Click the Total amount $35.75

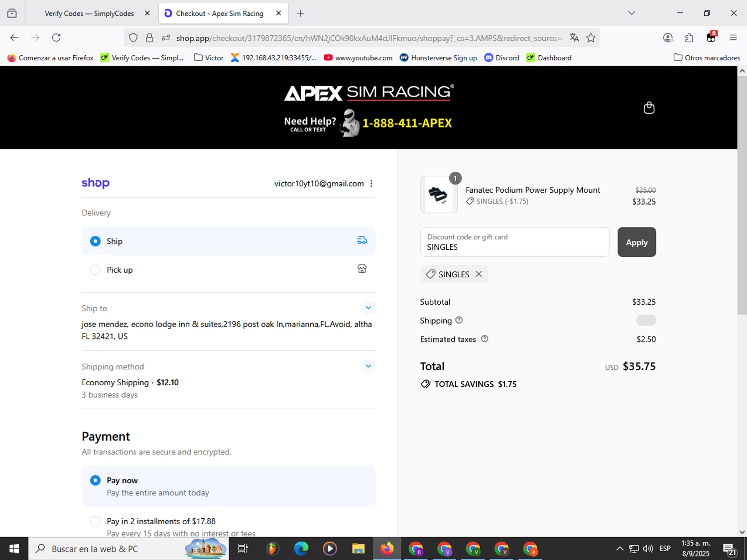[639, 366]
